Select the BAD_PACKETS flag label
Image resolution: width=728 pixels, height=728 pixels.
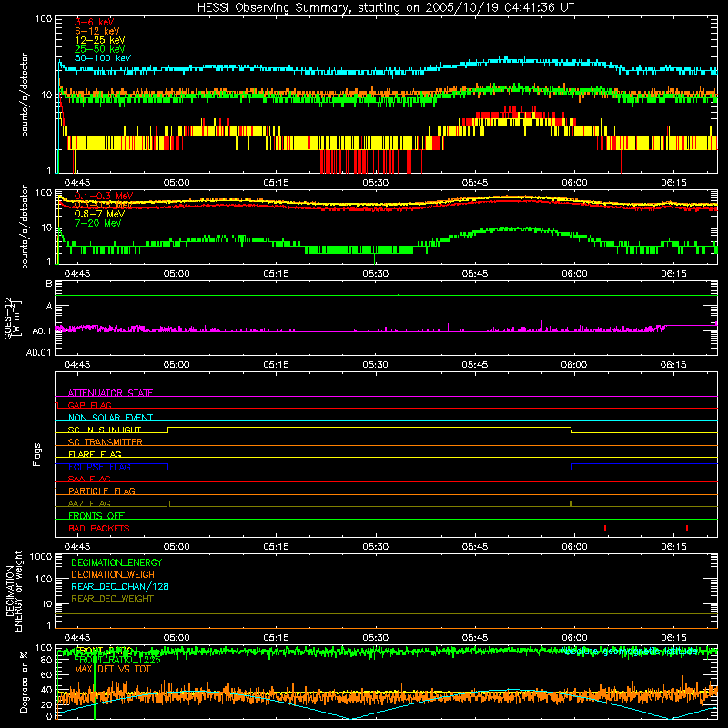point(99,528)
